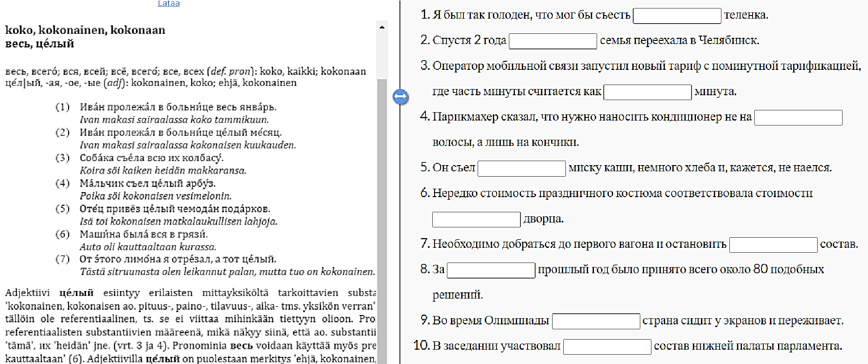
Task: Focus blank in sentence 7 before состав
Action: click(x=773, y=245)
